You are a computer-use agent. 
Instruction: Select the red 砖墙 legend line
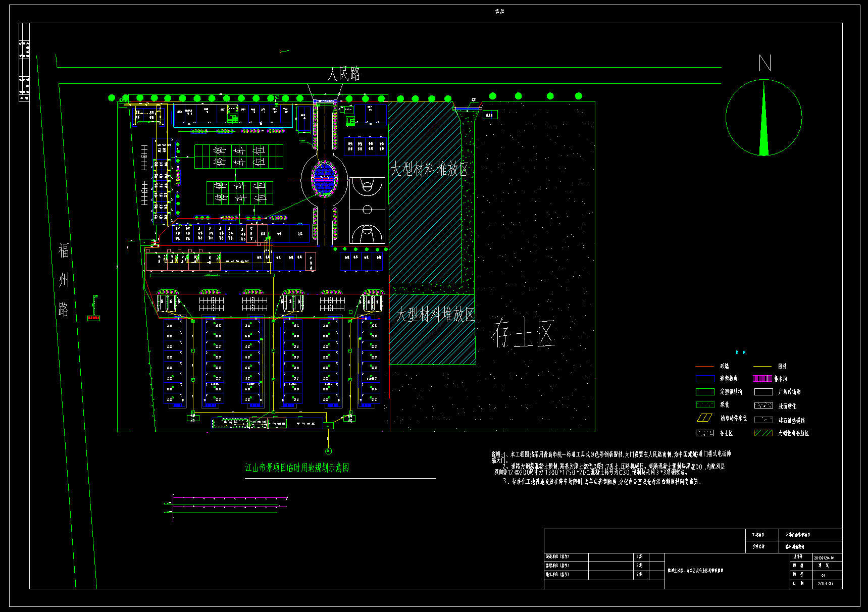(x=705, y=366)
